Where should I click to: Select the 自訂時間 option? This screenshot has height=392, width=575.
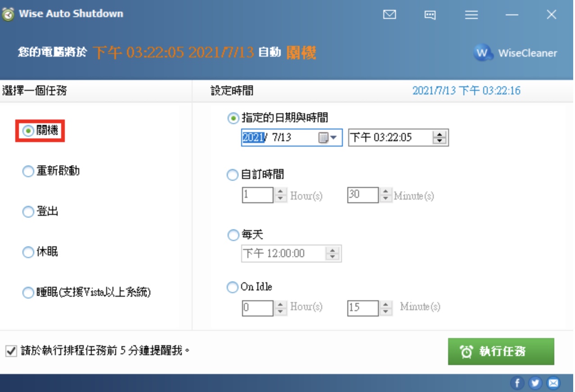coord(255,174)
